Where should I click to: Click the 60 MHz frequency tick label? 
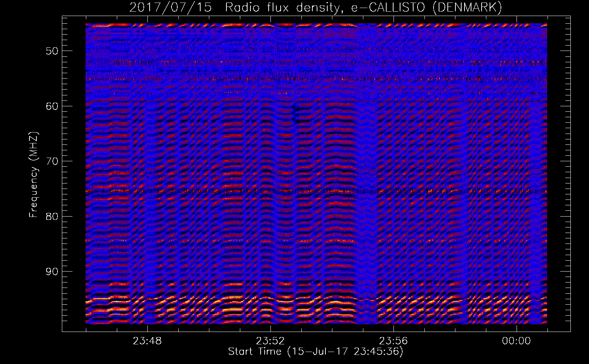(52, 106)
